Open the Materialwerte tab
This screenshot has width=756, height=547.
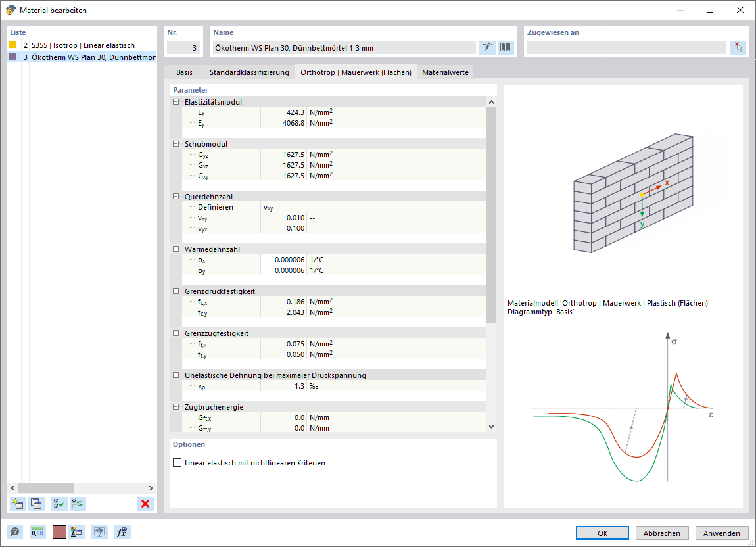445,72
